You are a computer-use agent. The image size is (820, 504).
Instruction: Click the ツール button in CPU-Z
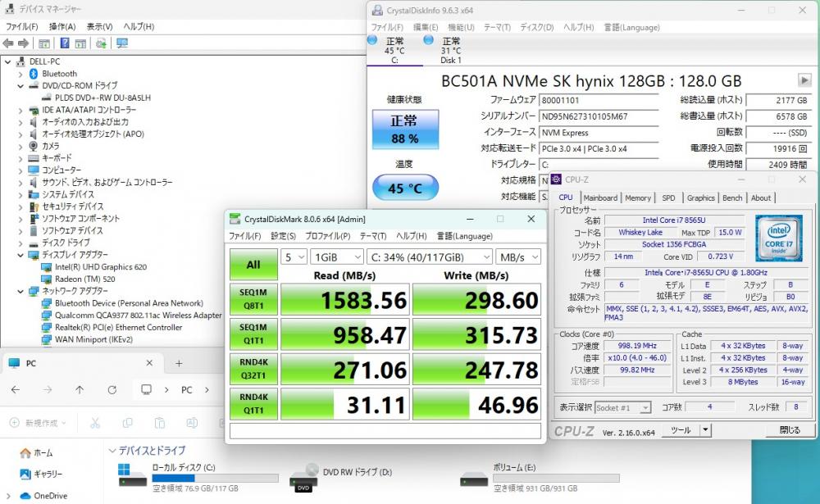tap(681, 430)
